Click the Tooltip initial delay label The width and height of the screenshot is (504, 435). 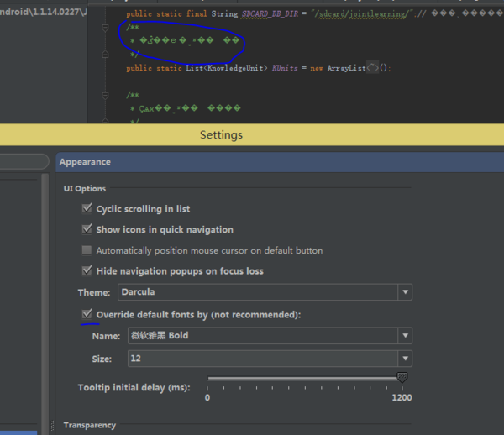134,388
